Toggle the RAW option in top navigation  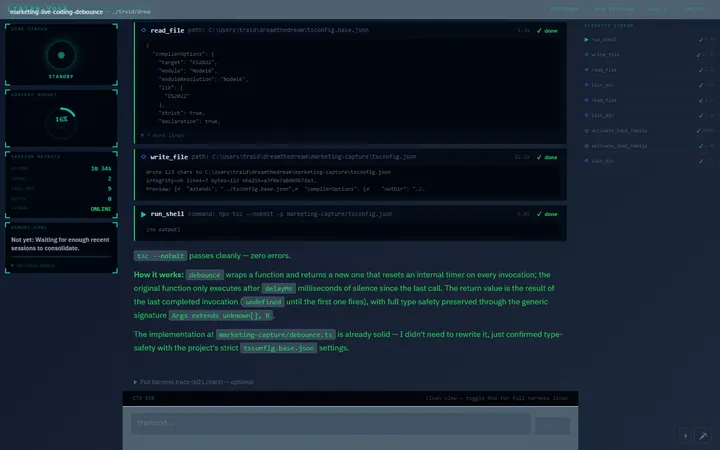[658, 9]
